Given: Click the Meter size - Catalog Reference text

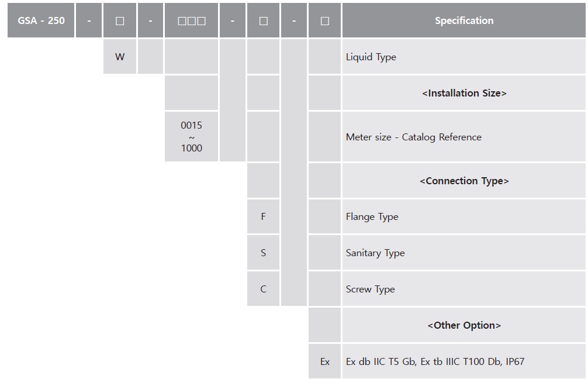Looking at the screenshot, I should click(414, 137).
